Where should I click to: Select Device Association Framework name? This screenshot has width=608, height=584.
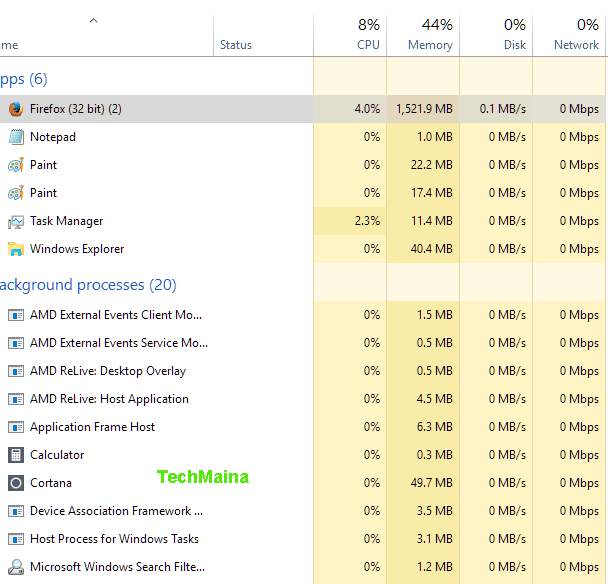116,511
